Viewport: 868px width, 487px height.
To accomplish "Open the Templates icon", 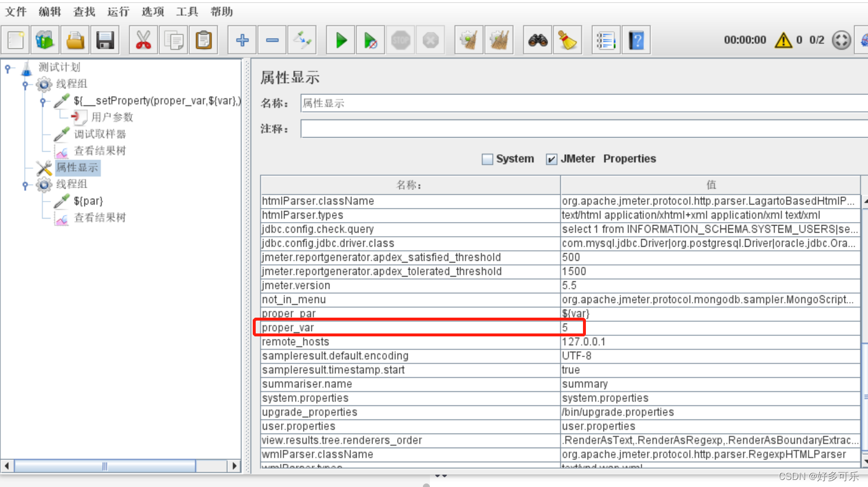I will [x=45, y=40].
